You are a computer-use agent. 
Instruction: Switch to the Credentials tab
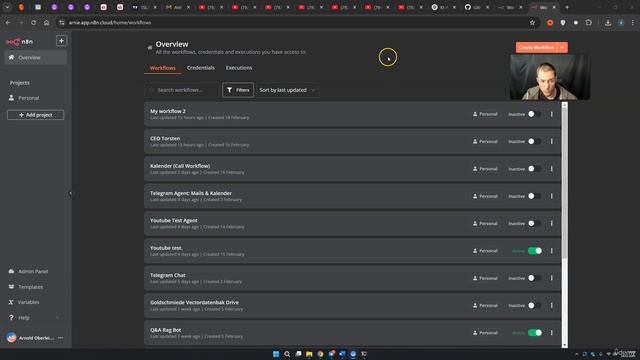click(x=200, y=68)
